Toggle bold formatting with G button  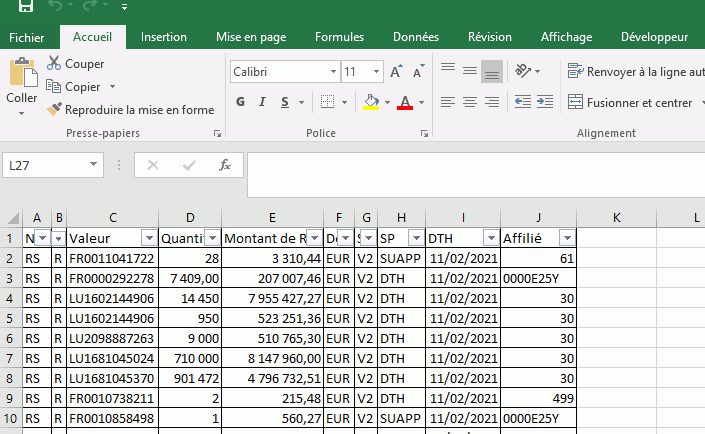240,103
